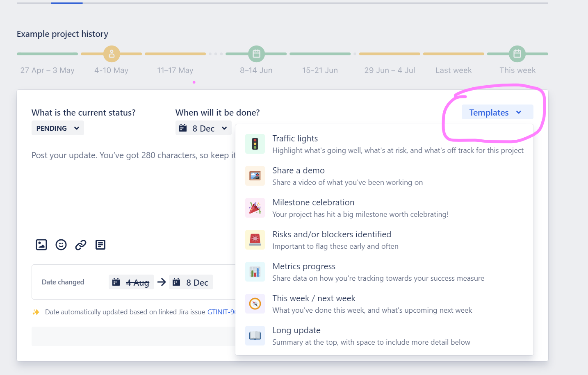
Task: Open the PENDING status dropdown
Action: (x=57, y=128)
